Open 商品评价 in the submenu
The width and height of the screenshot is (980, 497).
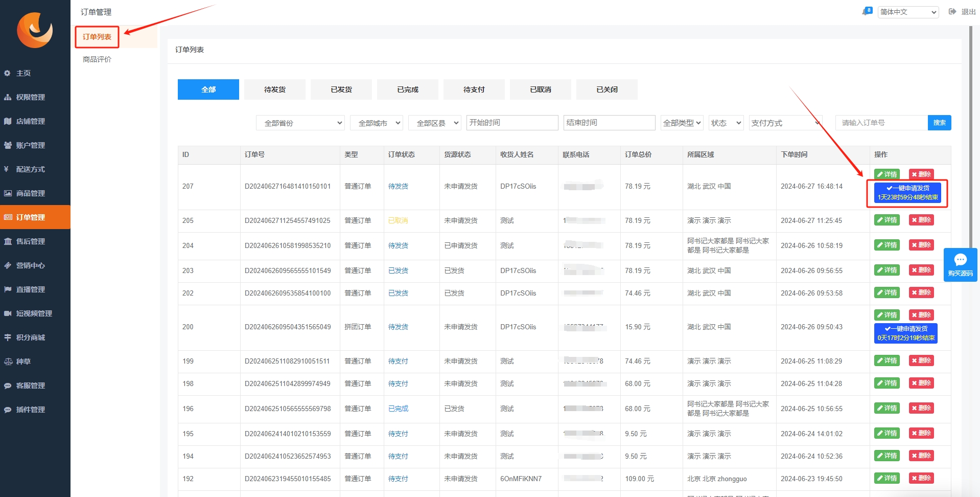pyautogui.click(x=97, y=59)
